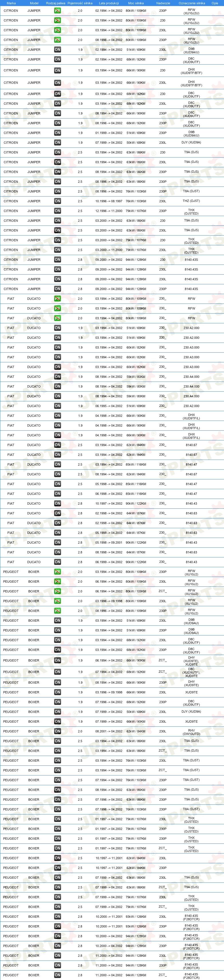Click petrol icon in Peugeot 2.0 08.1996 row
This screenshot has width=224, height=980.
57,611
